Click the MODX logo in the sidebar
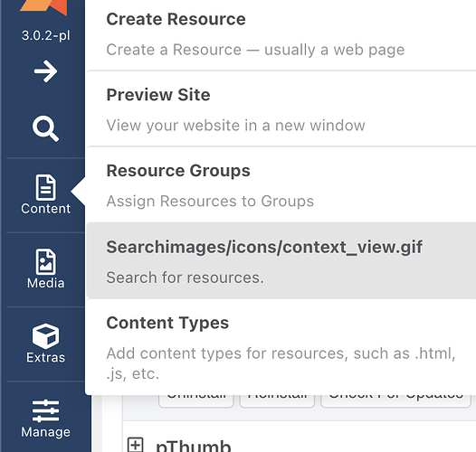 (x=43, y=7)
